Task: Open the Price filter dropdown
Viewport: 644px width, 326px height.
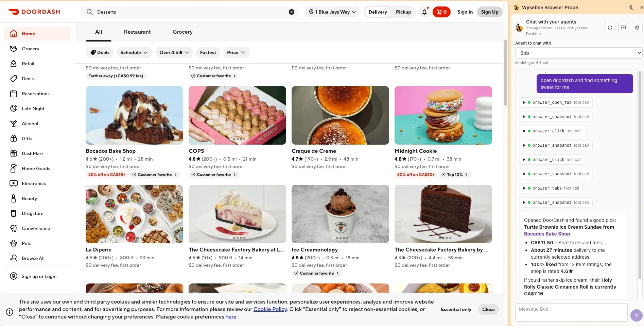Action: pos(236,52)
